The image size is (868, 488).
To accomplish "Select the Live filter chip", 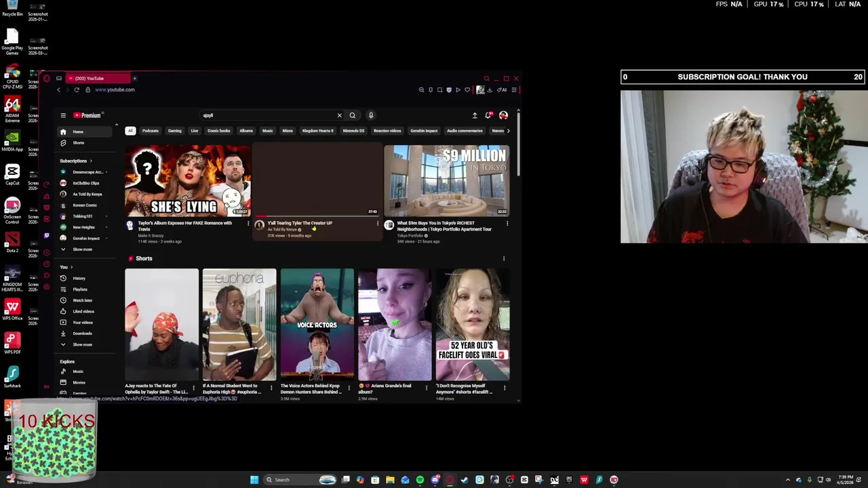I will [195, 131].
